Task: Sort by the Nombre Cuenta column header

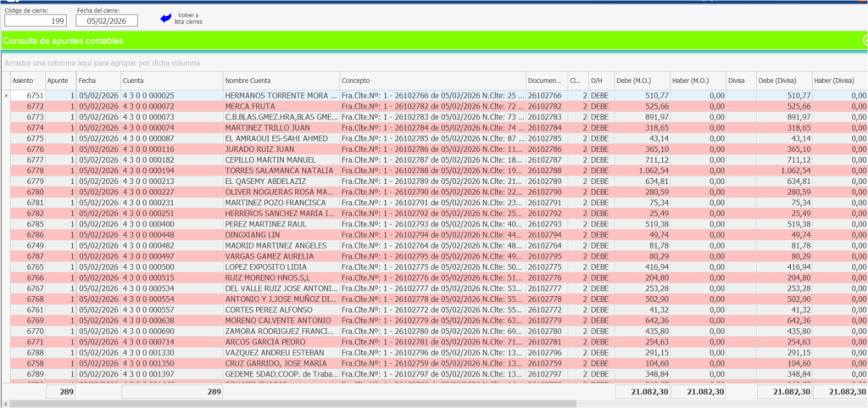Action: (x=280, y=80)
